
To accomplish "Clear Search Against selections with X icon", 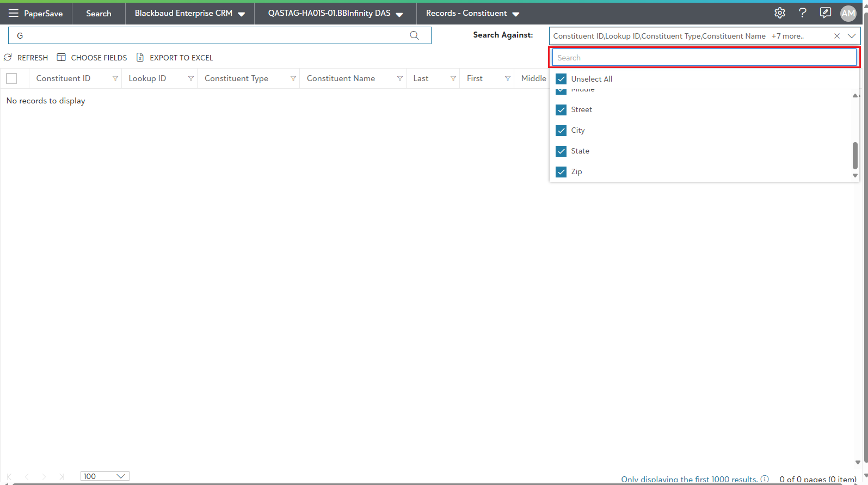I will coord(837,36).
